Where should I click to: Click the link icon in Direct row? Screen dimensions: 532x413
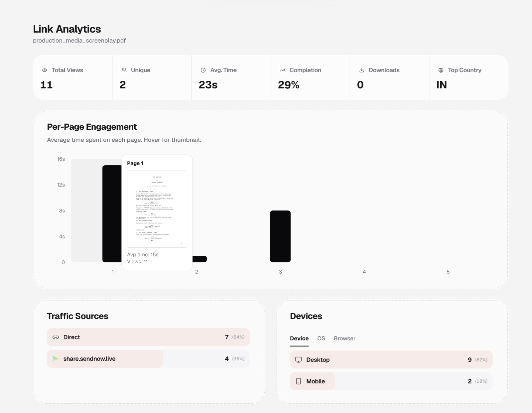[x=56, y=337]
